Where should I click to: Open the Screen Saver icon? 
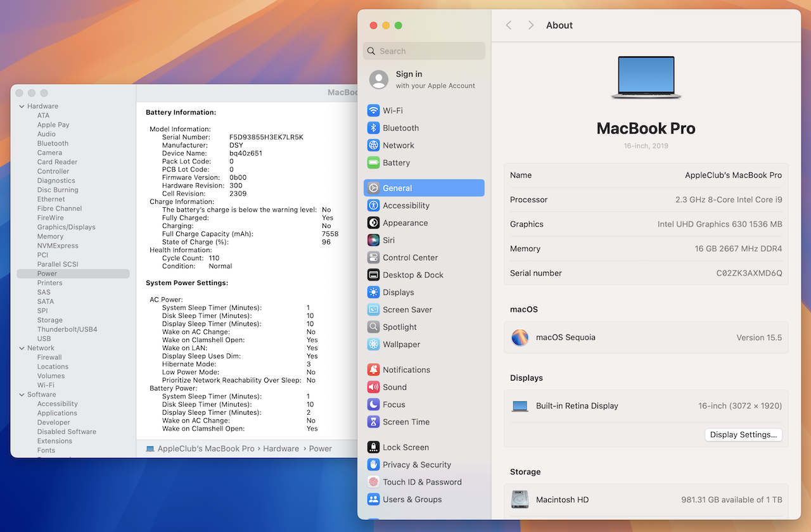(x=373, y=310)
